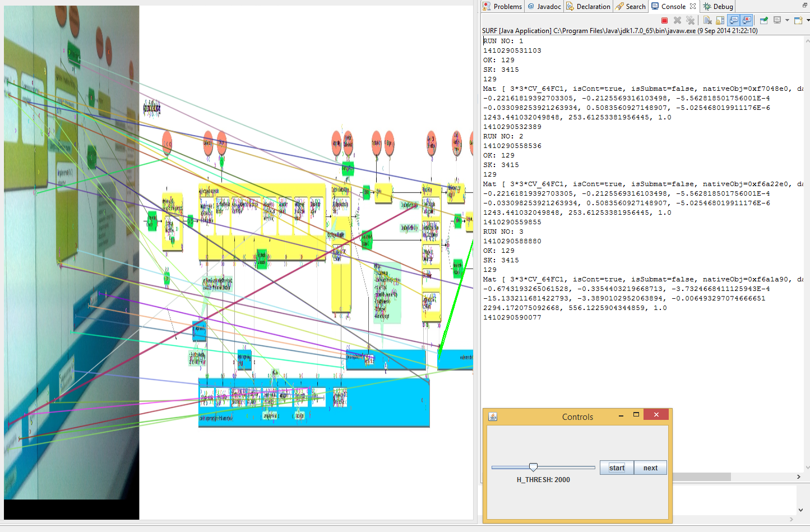Click console vertical scroll up arrow
This screenshot has width=810, height=532.
pos(807,40)
